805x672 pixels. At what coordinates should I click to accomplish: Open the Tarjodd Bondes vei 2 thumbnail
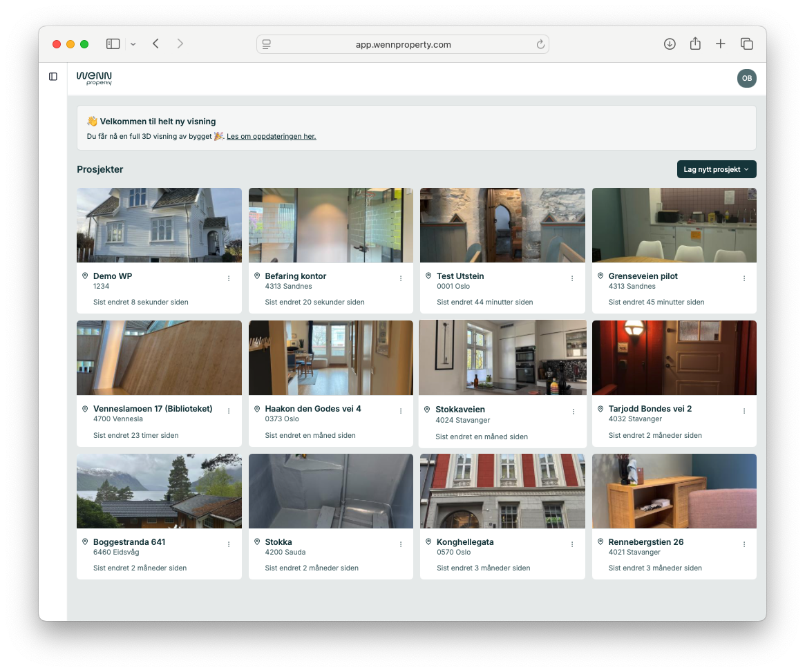(674, 358)
